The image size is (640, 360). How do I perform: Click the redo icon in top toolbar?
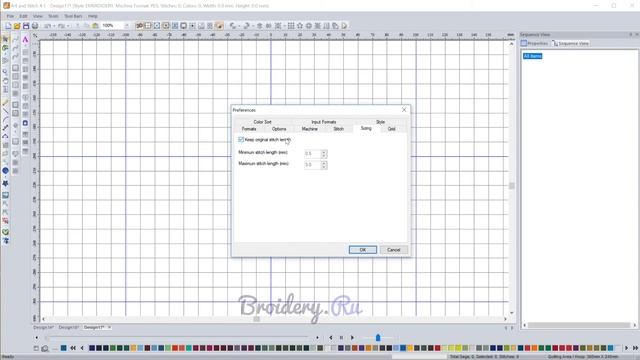(x=61, y=26)
